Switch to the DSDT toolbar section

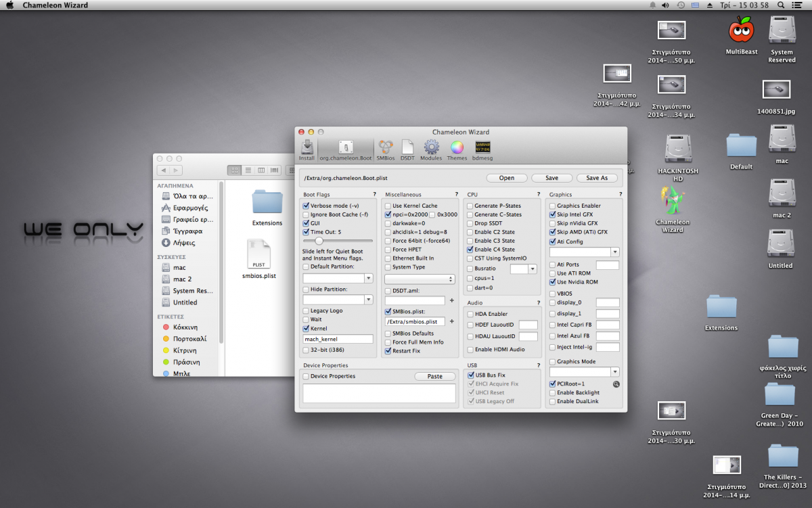[x=407, y=150]
